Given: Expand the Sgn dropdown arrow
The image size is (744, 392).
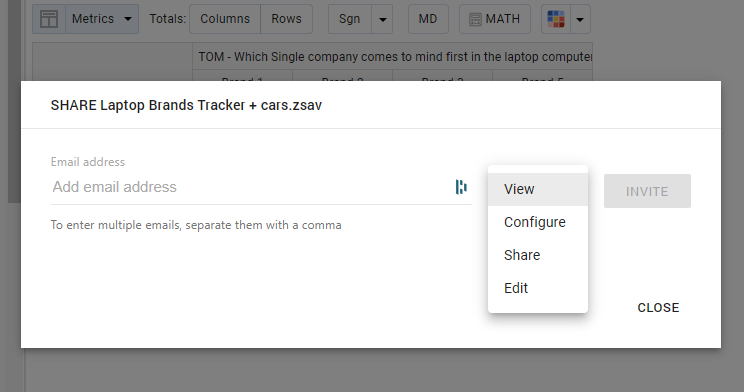Looking at the screenshot, I should (x=382, y=19).
